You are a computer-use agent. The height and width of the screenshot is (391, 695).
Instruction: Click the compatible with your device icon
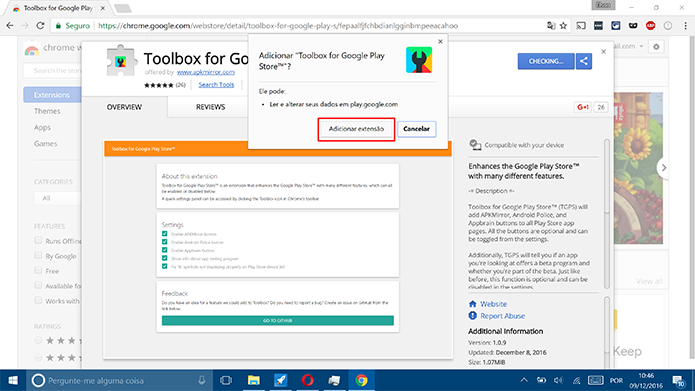click(475, 145)
